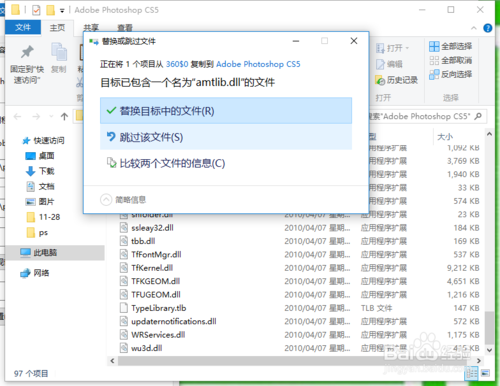Select 下载 in the navigation pane
The height and width of the screenshot is (386, 500).
40,171
